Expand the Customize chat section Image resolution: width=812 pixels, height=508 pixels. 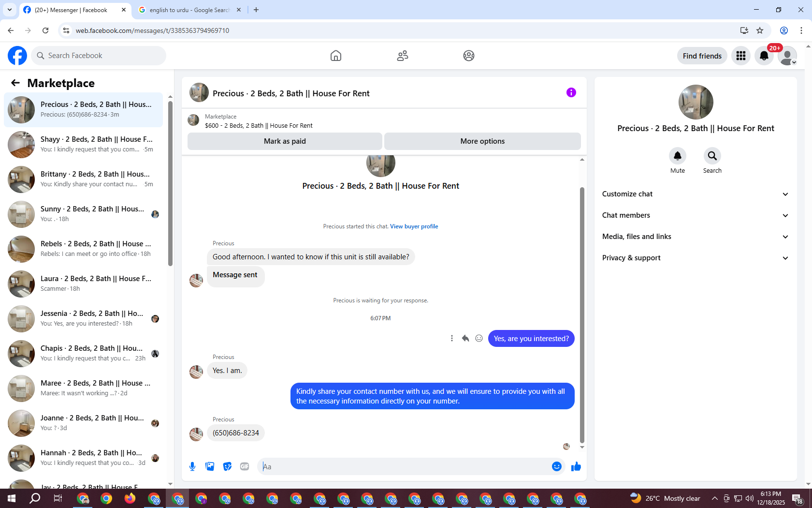(x=696, y=194)
